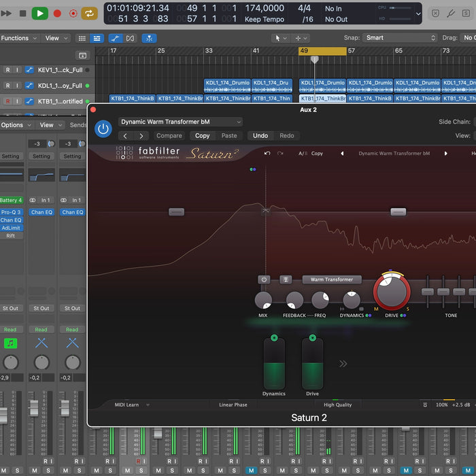
Task: Toggle input monitoring on KDL1 track
Action: click(17, 86)
